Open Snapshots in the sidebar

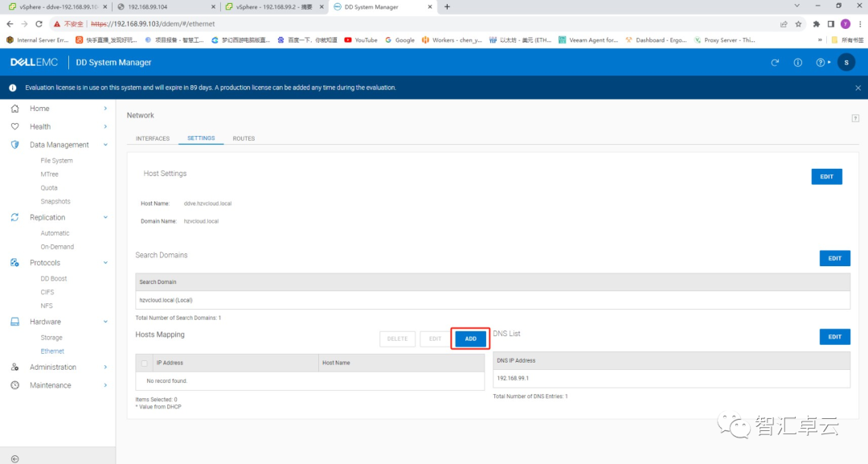click(x=55, y=202)
